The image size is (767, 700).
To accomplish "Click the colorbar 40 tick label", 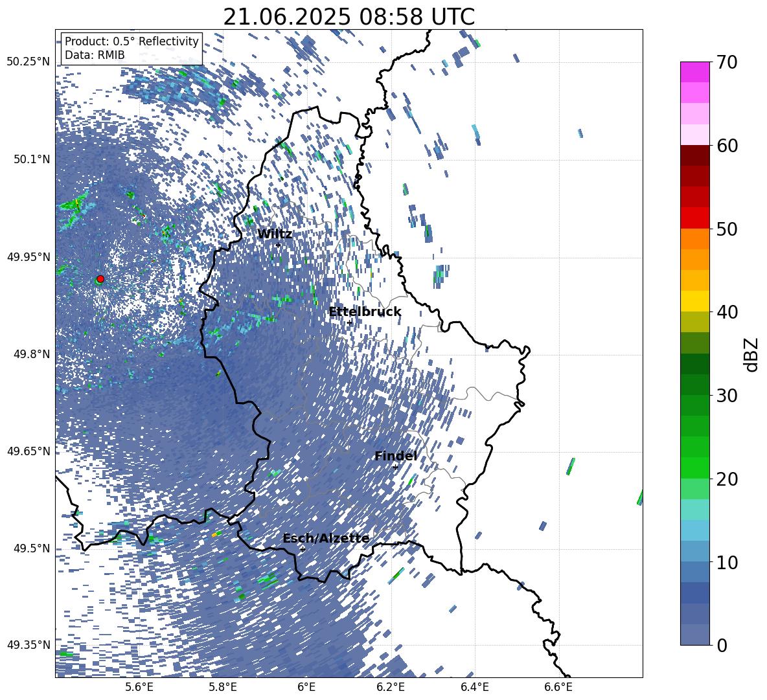I will 727,312.
